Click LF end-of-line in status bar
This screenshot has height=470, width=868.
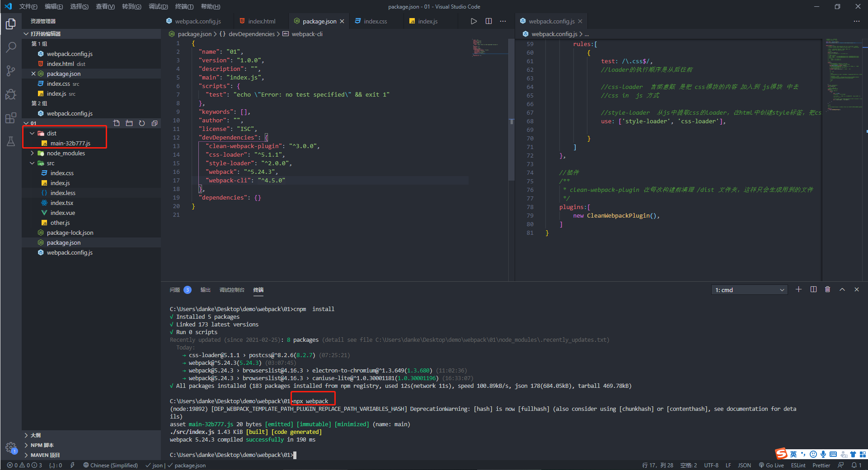[728, 465]
